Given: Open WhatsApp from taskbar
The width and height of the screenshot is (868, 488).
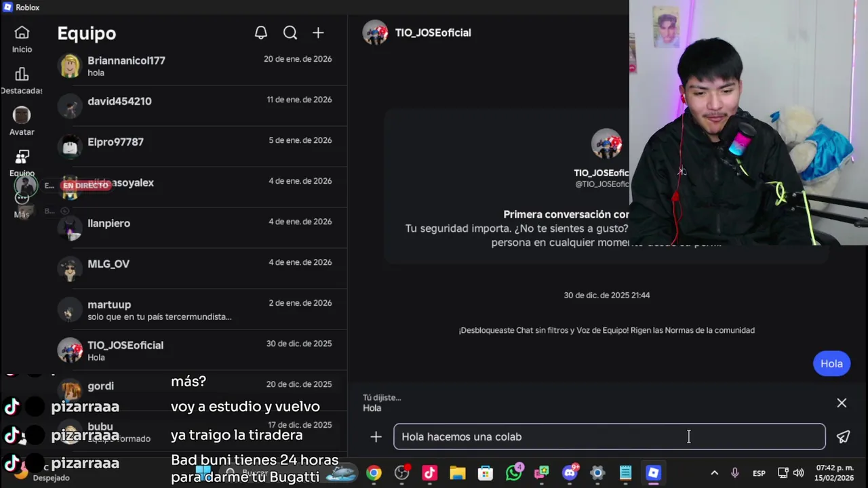Looking at the screenshot, I should click(x=514, y=472).
